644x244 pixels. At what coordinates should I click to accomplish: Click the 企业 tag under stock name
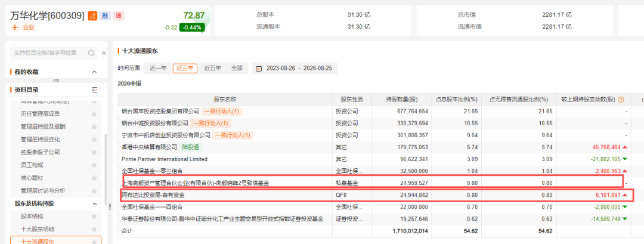[x=29, y=27]
